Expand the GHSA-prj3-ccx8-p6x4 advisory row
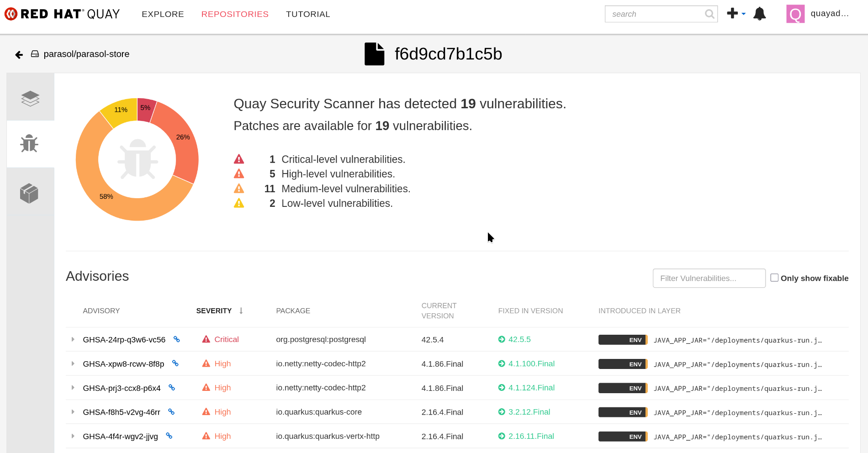868x453 pixels. click(73, 388)
